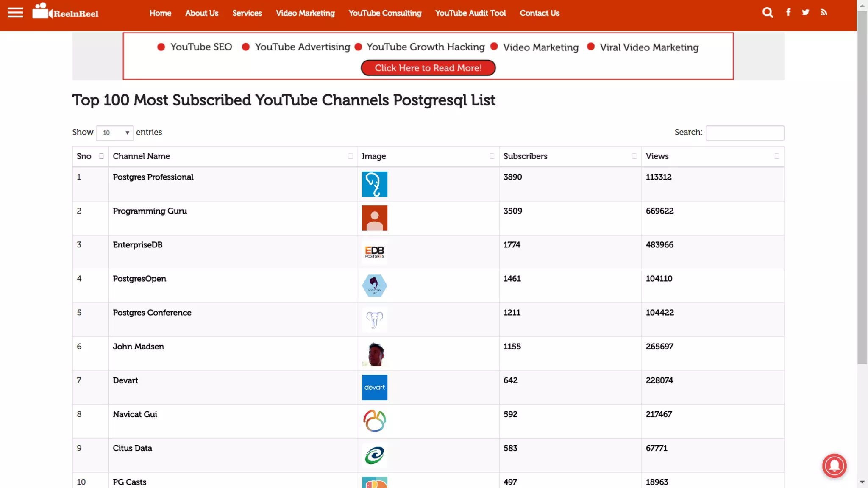Open the search magnifier icon
The image size is (868, 488).
(x=768, y=13)
